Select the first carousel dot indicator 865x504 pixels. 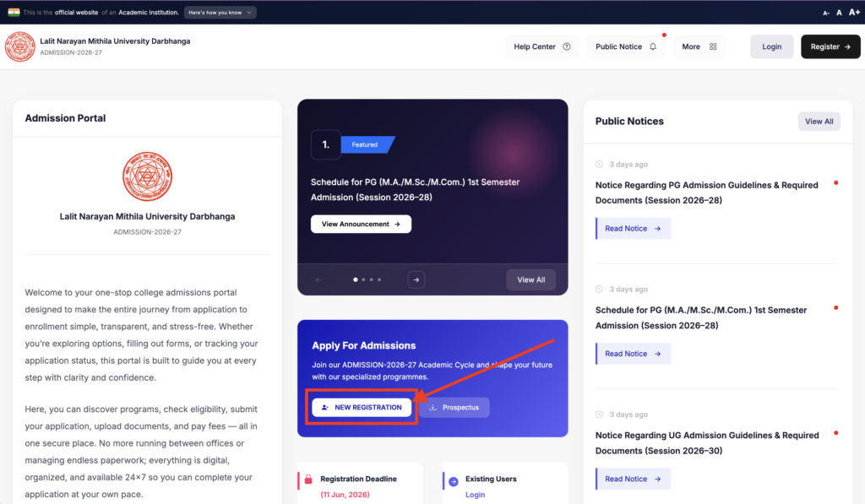pos(356,279)
